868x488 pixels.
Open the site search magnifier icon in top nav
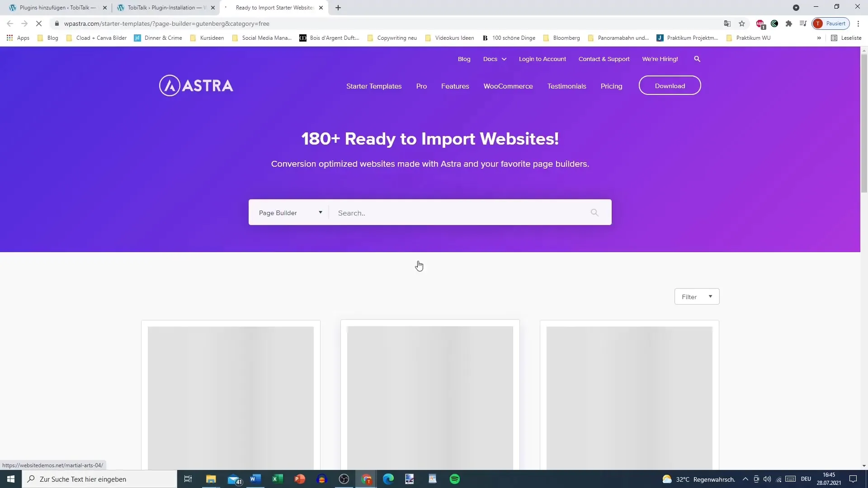click(x=697, y=59)
